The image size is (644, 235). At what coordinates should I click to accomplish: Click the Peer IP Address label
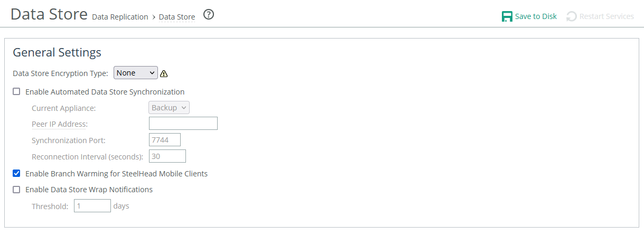(60, 124)
